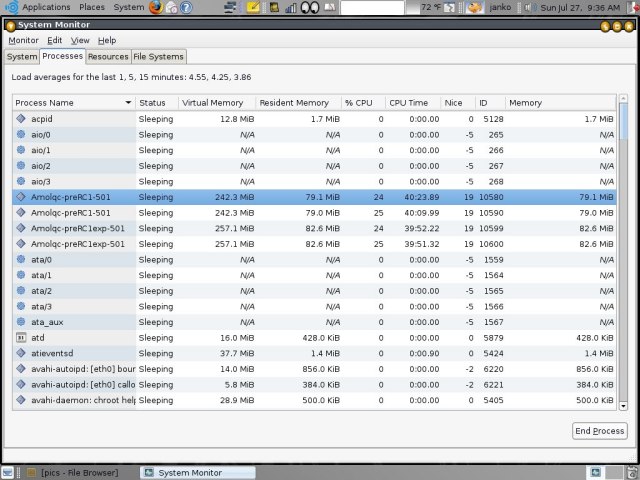
Task: Sort by Memory column header
Action: 560,103
